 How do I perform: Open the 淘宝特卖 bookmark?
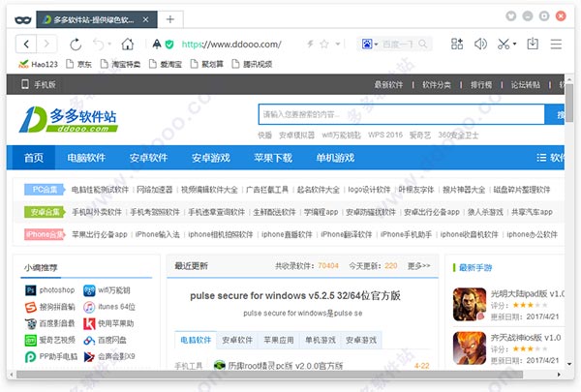120,65
